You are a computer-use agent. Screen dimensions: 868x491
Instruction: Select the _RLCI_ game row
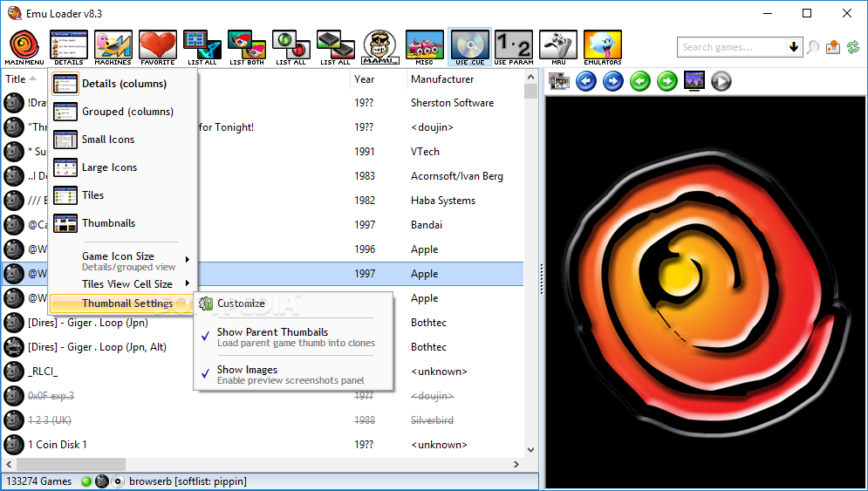263,372
